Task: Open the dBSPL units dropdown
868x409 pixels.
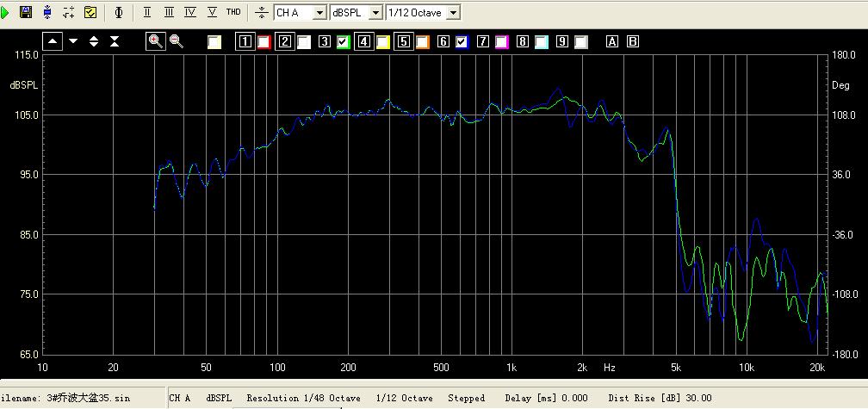Action: [375, 12]
